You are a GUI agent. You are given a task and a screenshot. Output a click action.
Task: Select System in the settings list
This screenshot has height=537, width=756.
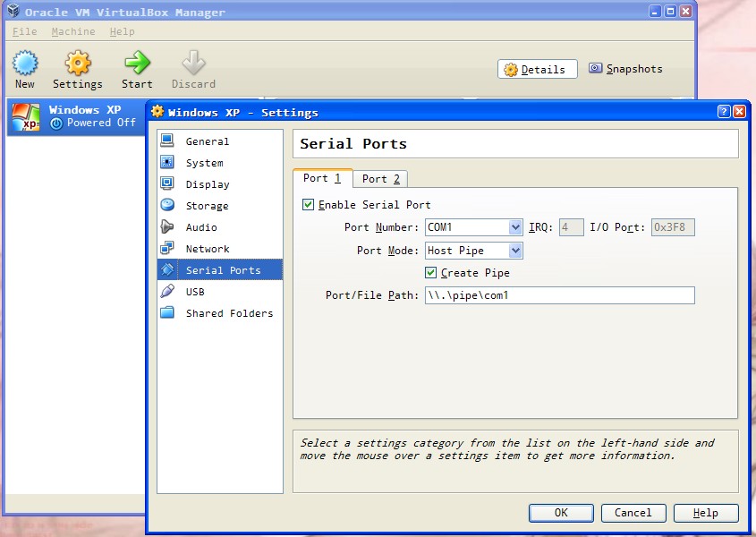pyautogui.click(x=220, y=163)
